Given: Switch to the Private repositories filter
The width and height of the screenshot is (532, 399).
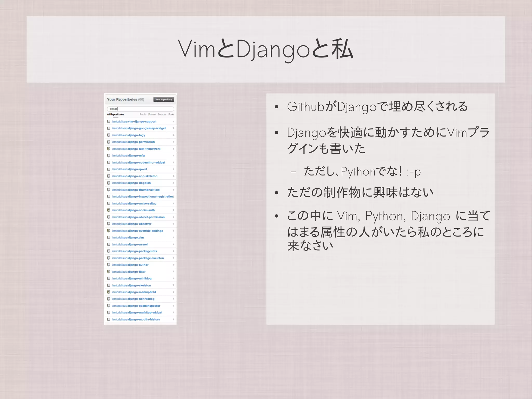Looking at the screenshot, I should tap(152, 114).
